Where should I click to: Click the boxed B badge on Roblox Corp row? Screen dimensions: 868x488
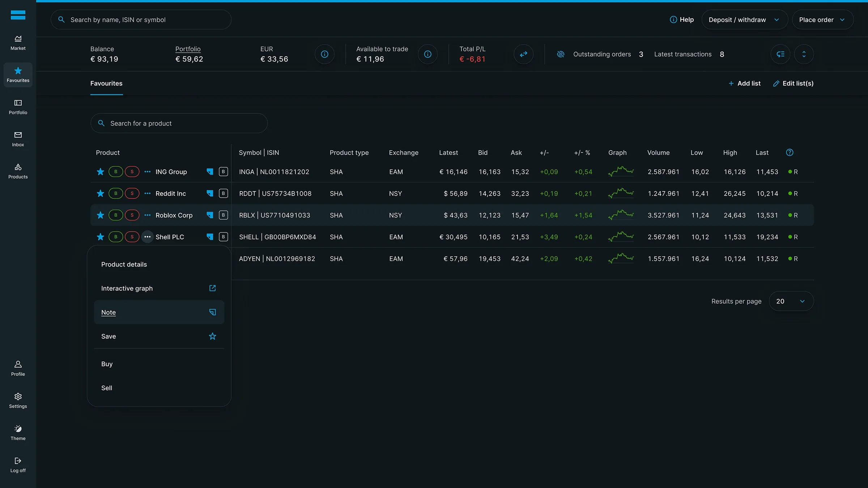click(x=223, y=215)
